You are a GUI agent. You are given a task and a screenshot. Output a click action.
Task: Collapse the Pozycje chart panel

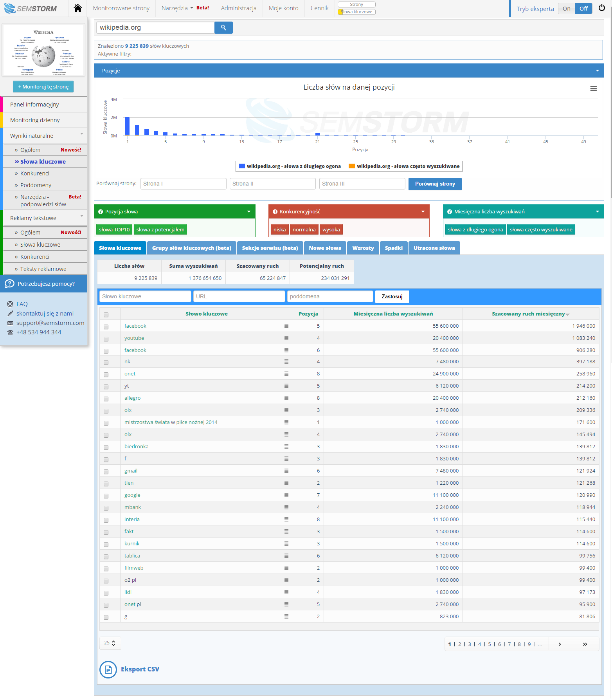click(597, 71)
